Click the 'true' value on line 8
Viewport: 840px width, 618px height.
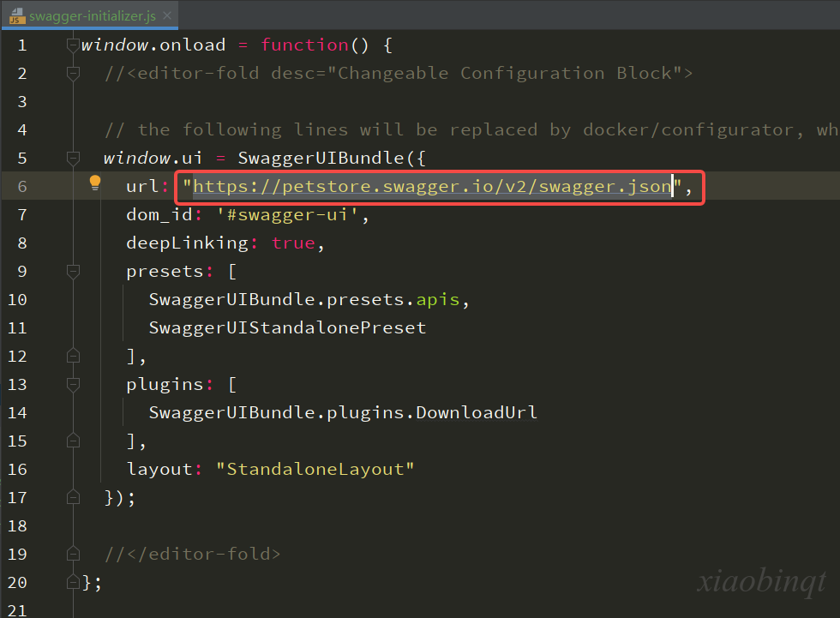(293, 243)
